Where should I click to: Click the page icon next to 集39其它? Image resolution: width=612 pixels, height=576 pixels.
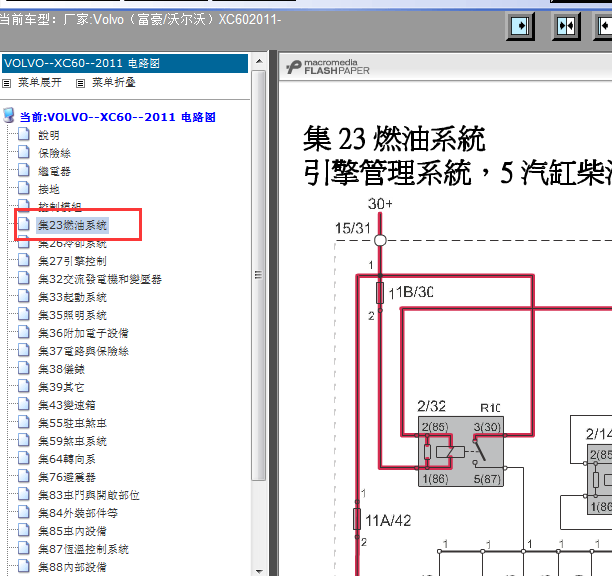tap(24, 386)
